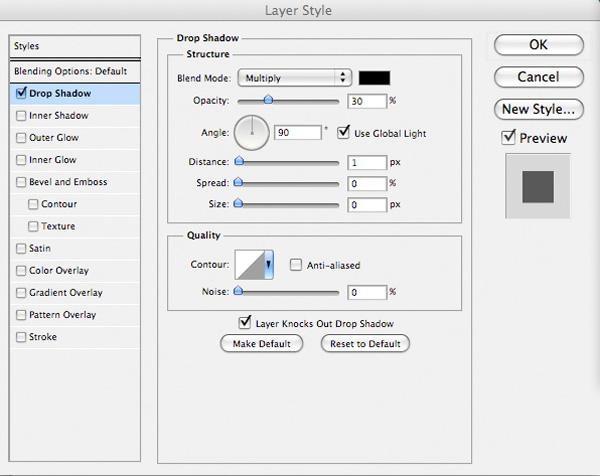Enable the Outer Glow checkbox
600x476 pixels.
pos(21,138)
